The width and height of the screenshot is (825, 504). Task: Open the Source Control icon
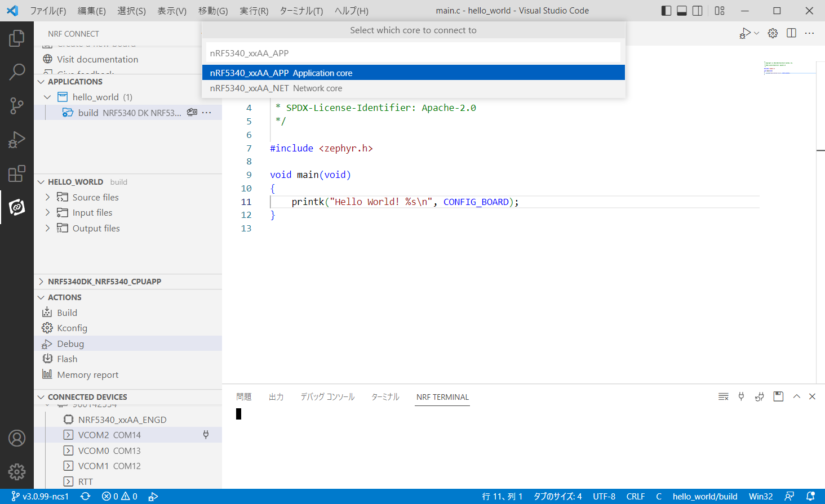pos(17,106)
